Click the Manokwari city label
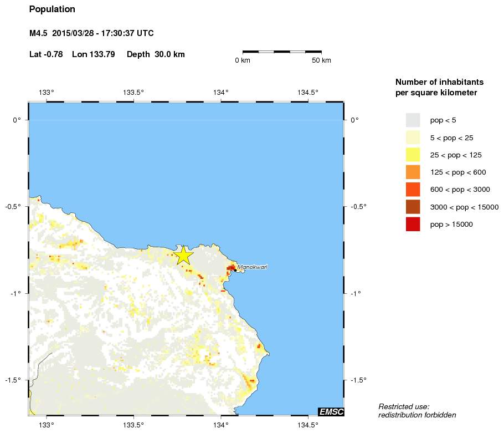The height and width of the screenshot is (433, 504). [x=252, y=268]
